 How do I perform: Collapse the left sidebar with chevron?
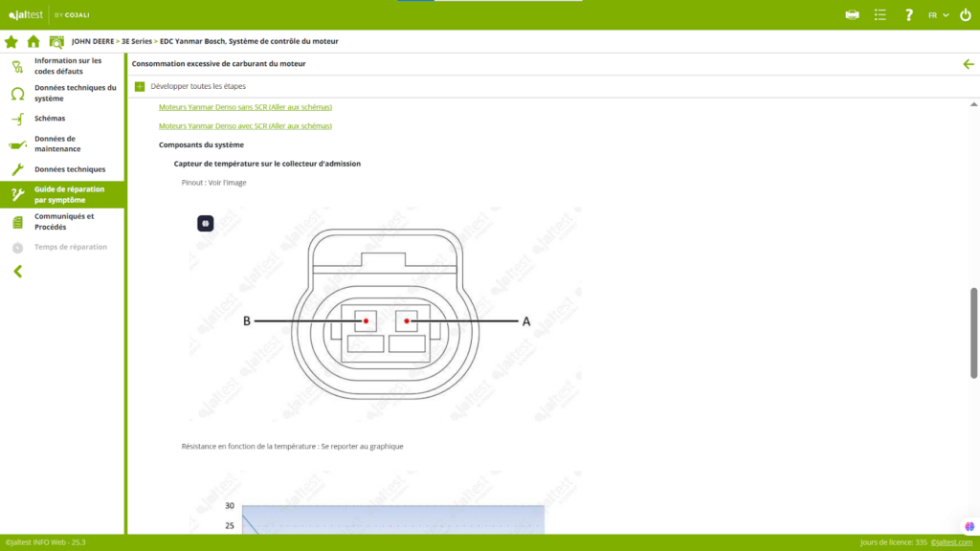pos(17,271)
